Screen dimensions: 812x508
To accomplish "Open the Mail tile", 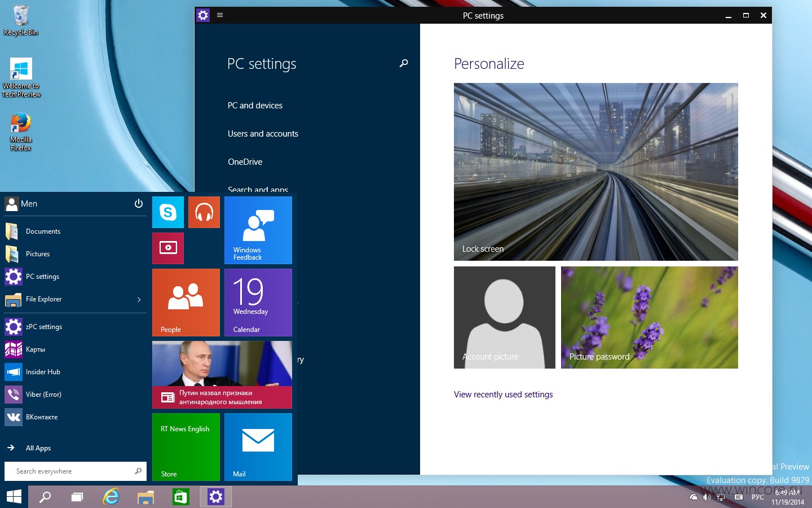I will (x=258, y=447).
